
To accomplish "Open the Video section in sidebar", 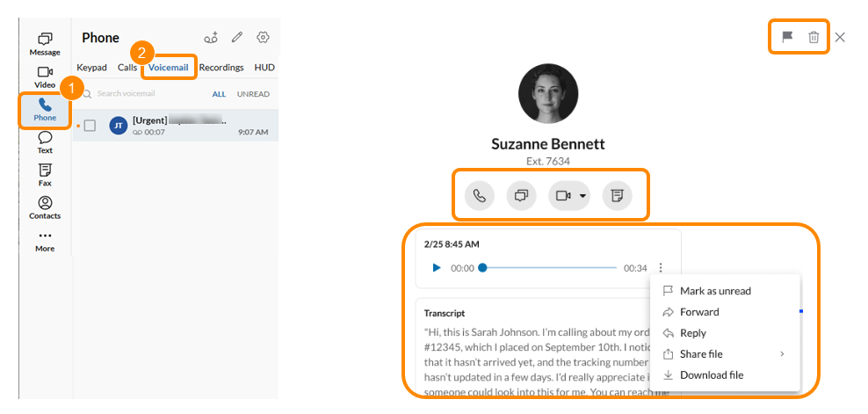I will tap(45, 77).
